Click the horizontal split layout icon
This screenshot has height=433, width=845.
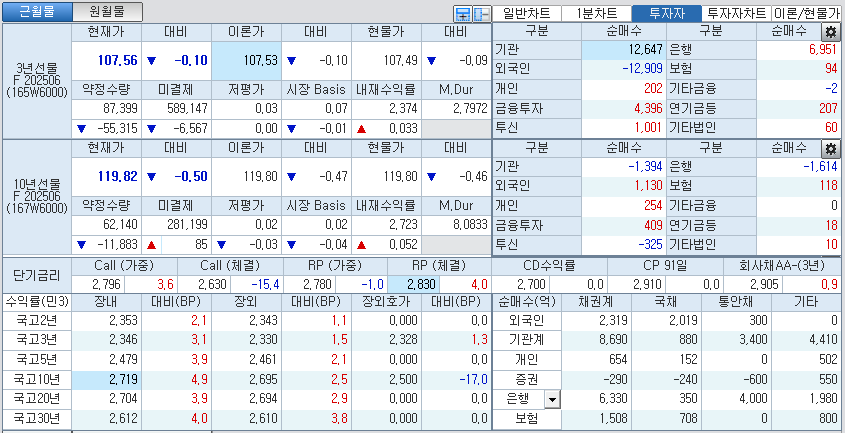[x=463, y=13]
